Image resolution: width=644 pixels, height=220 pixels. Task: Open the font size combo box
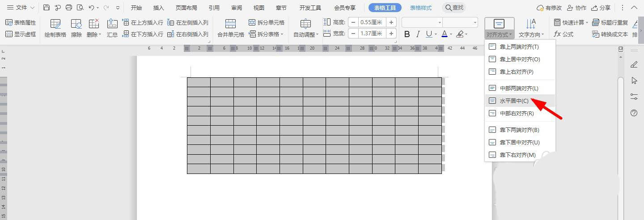(460, 22)
